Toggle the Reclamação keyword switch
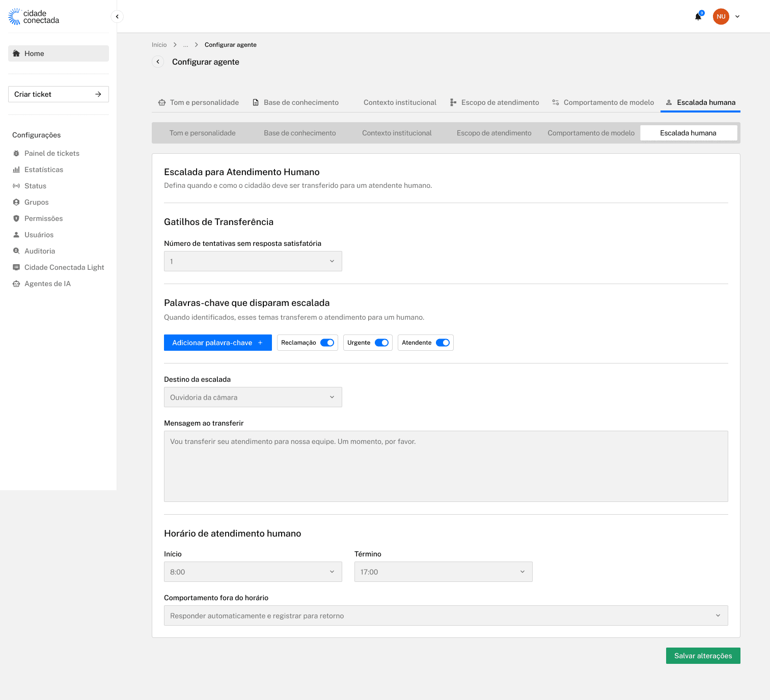The width and height of the screenshot is (770, 700). click(327, 343)
